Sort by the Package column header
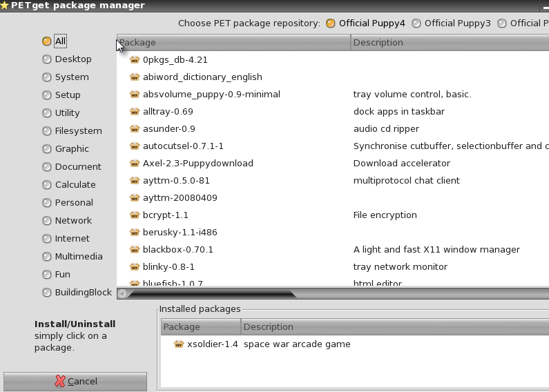 (233, 42)
